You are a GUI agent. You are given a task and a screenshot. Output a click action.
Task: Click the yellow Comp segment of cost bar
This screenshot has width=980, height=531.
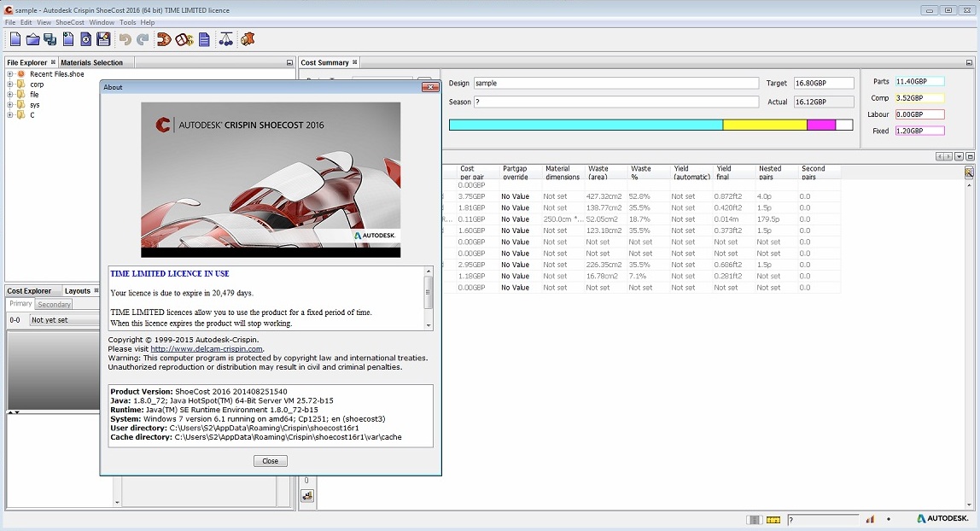point(764,125)
